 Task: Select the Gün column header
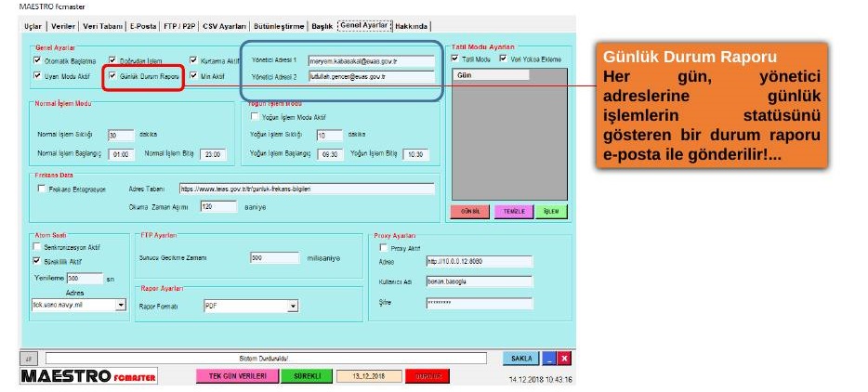click(x=491, y=74)
